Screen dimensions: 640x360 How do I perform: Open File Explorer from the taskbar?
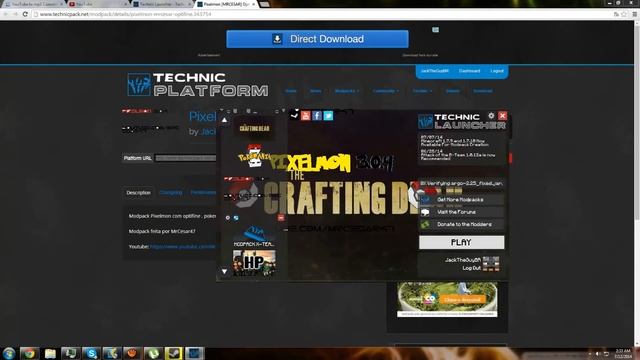point(50,353)
